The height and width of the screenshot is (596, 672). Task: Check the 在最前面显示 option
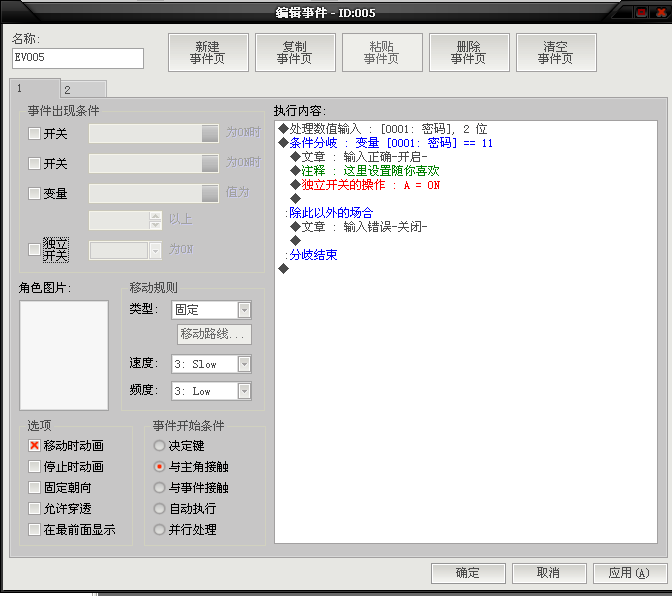[34, 530]
